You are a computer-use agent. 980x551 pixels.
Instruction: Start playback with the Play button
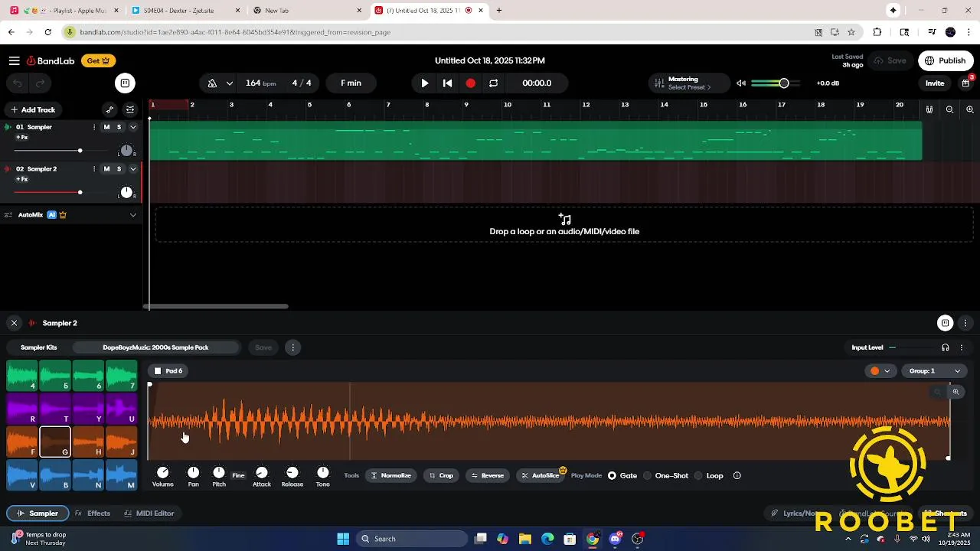pyautogui.click(x=425, y=83)
